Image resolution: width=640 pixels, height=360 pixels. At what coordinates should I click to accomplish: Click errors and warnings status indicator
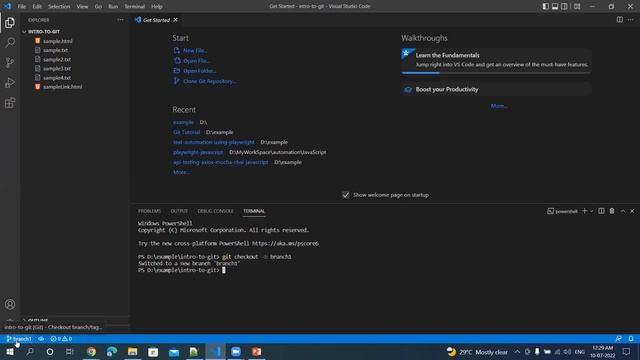click(x=61, y=339)
